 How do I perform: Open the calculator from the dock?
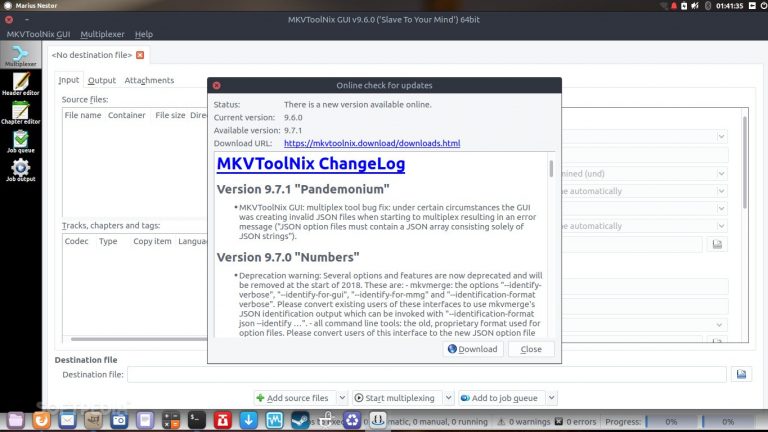(x=171, y=420)
